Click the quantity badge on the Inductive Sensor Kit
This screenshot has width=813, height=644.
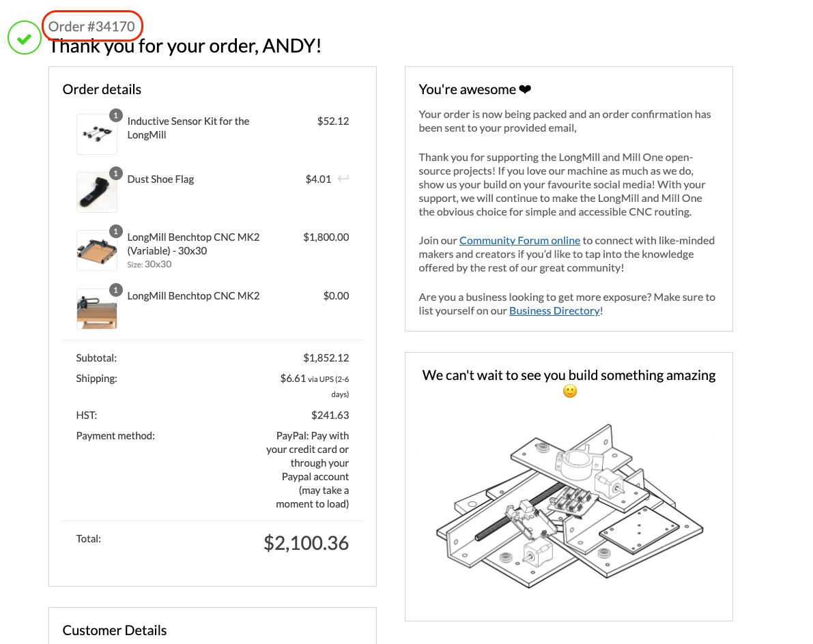click(x=115, y=115)
